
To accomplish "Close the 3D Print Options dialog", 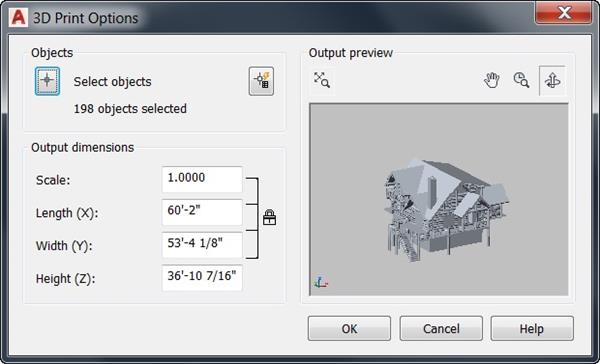I will (564, 13).
